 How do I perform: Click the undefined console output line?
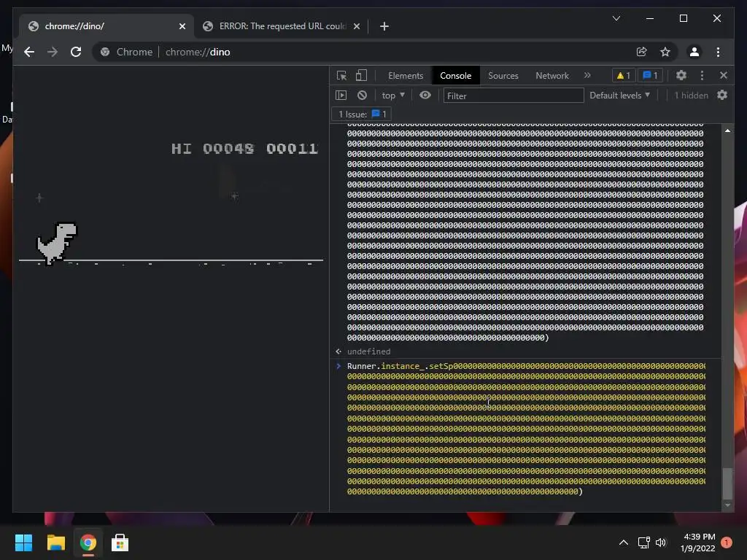368,351
